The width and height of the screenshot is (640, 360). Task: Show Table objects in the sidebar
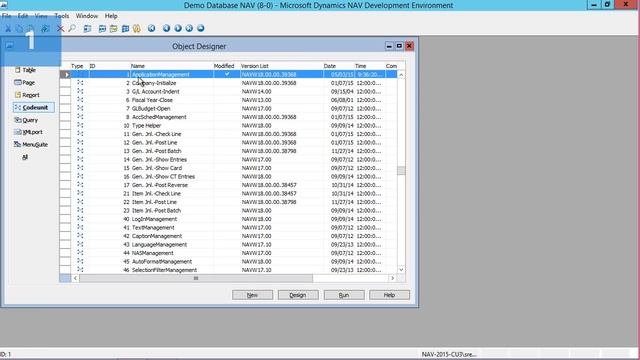point(25,70)
